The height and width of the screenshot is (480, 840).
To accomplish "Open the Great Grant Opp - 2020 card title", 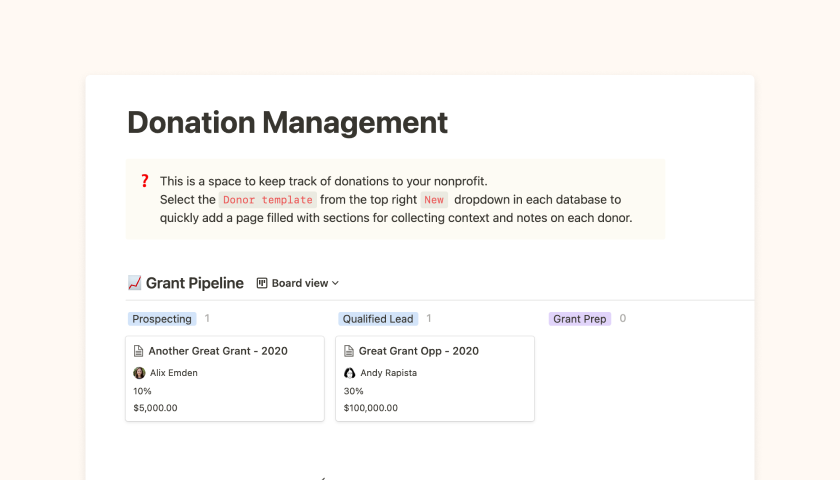I will pos(418,351).
